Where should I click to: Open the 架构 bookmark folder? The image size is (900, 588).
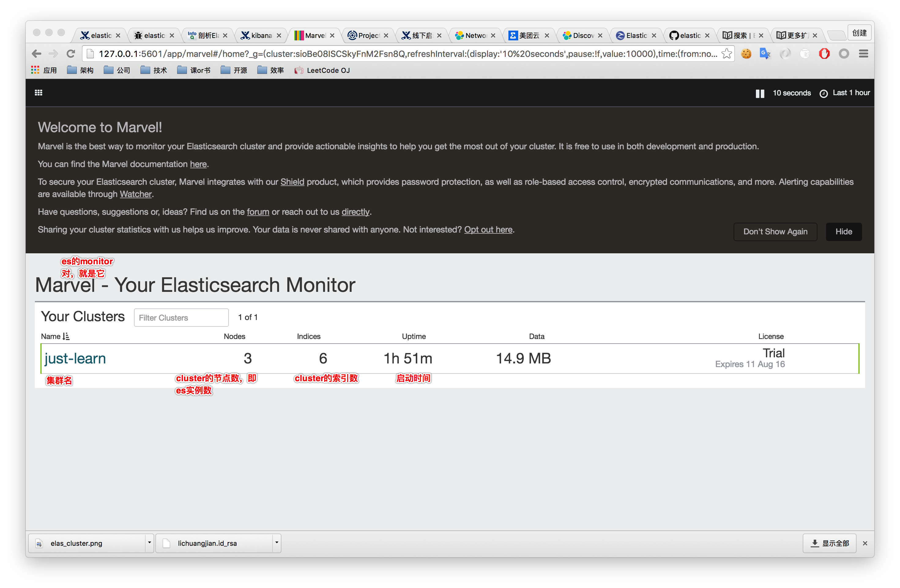pyautogui.click(x=80, y=70)
